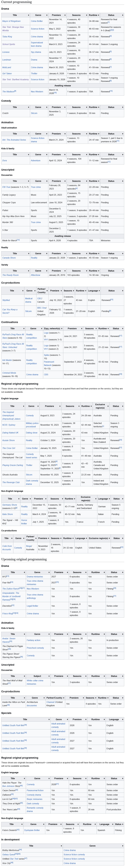Open the Dystopian thriller link
Image resolution: width=126 pixels, height=868 pixels.
coord(32,830)
